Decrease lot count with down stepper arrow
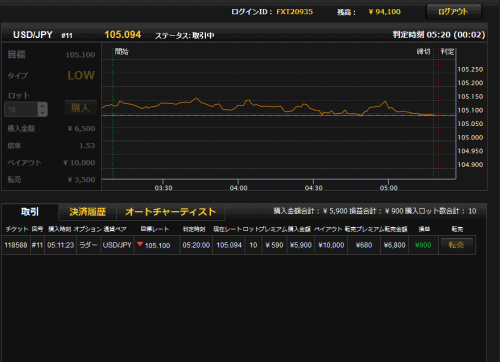Viewport: 500px width, 362px height. pos(42,113)
